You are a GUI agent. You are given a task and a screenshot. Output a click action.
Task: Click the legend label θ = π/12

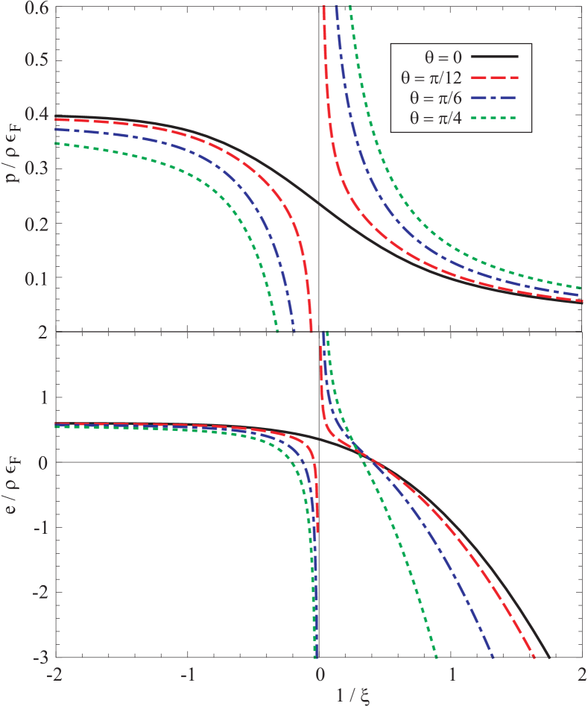click(x=431, y=78)
